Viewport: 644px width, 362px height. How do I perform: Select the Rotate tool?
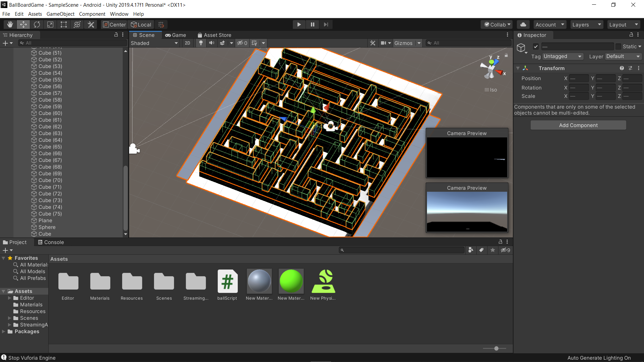(37, 24)
